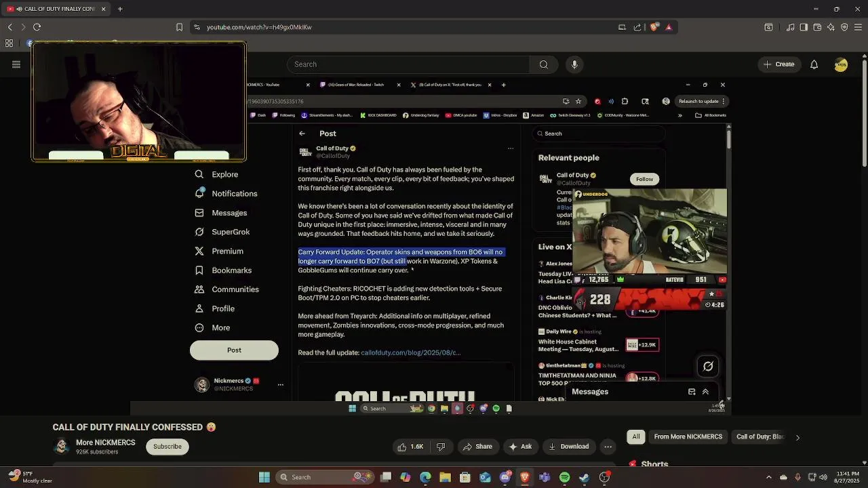Open NICKMERCS account switcher ellipsis
868x488 pixels.
280,385
